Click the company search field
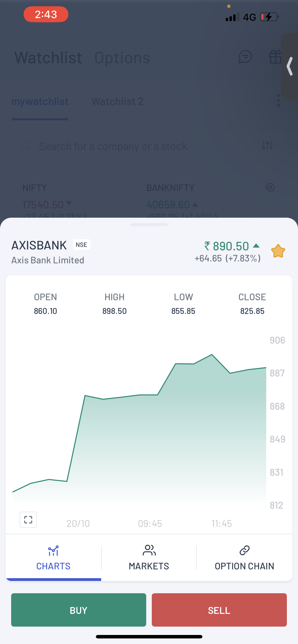 point(138,146)
